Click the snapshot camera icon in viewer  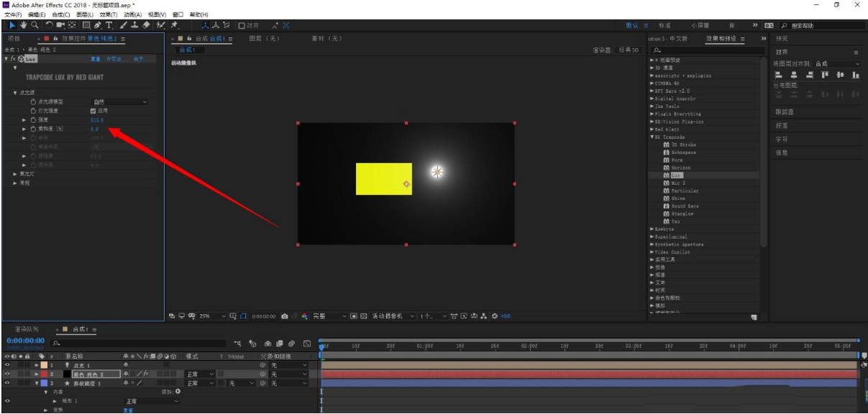pos(285,316)
